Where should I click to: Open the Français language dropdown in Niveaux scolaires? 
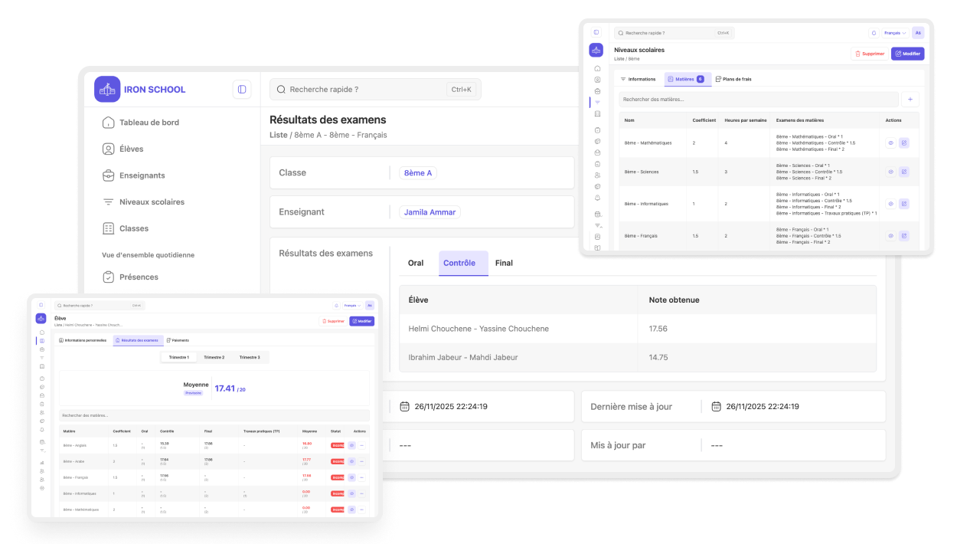pyautogui.click(x=895, y=33)
